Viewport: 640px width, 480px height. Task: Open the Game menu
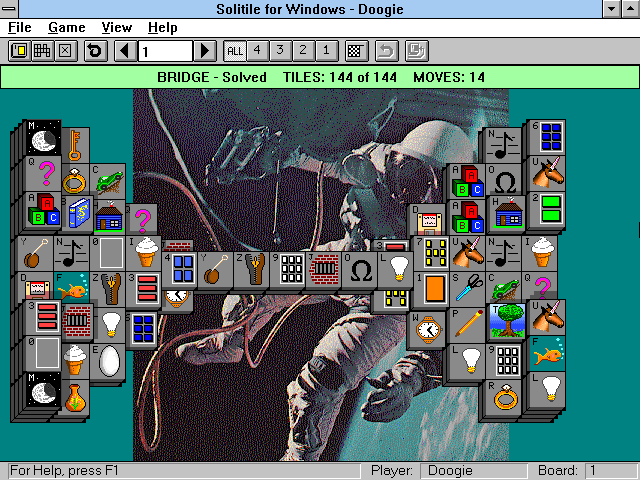point(67,27)
